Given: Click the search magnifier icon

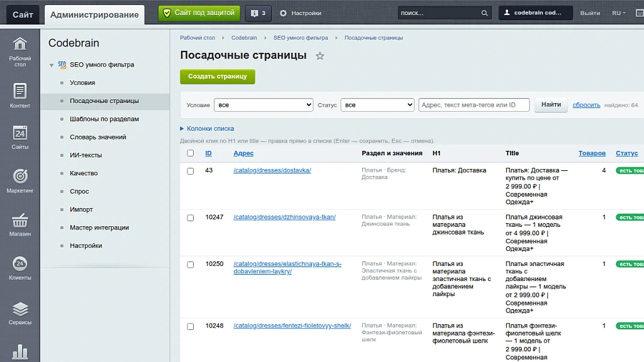Looking at the screenshot, I should coord(485,13).
